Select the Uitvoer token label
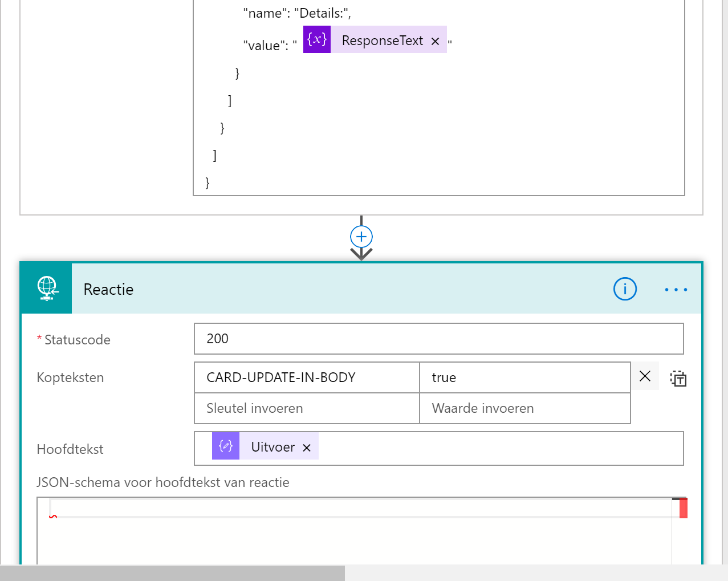Image resolution: width=728 pixels, height=581 pixels. (x=273, y=447)
